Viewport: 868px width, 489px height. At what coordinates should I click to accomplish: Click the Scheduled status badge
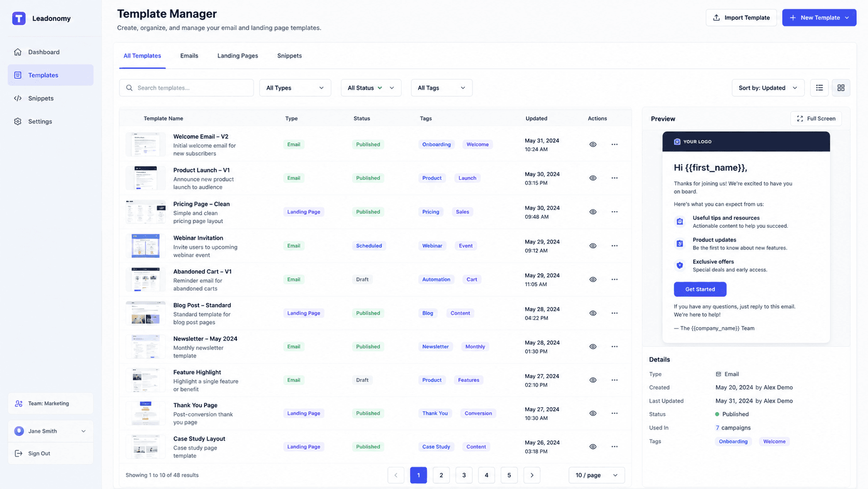[369, 246]
